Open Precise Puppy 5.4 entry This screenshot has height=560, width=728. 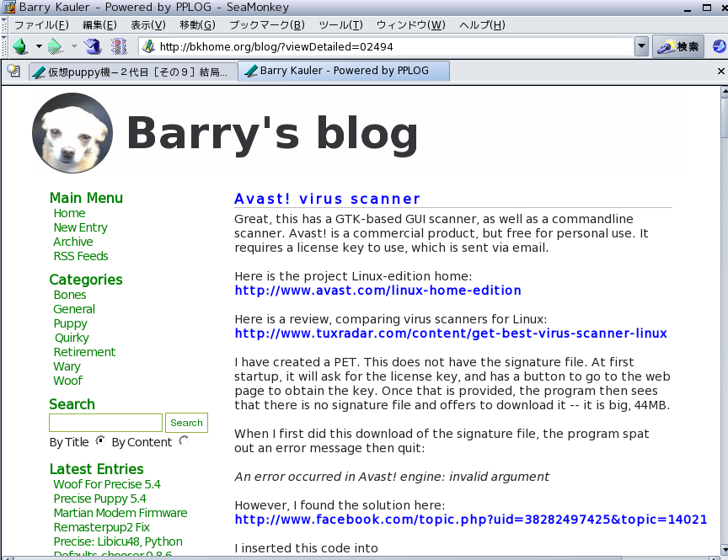click(99, 499)
